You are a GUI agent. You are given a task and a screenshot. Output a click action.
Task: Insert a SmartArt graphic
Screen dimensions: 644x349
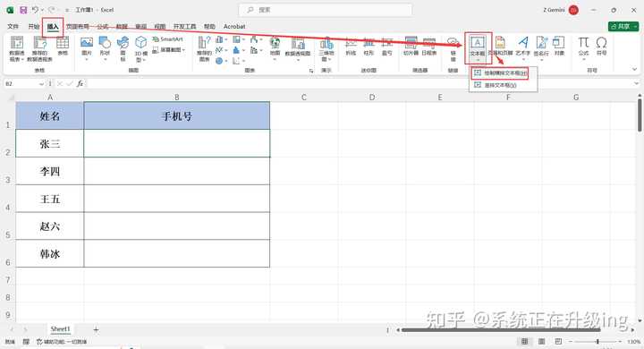[x=167, y=39]
